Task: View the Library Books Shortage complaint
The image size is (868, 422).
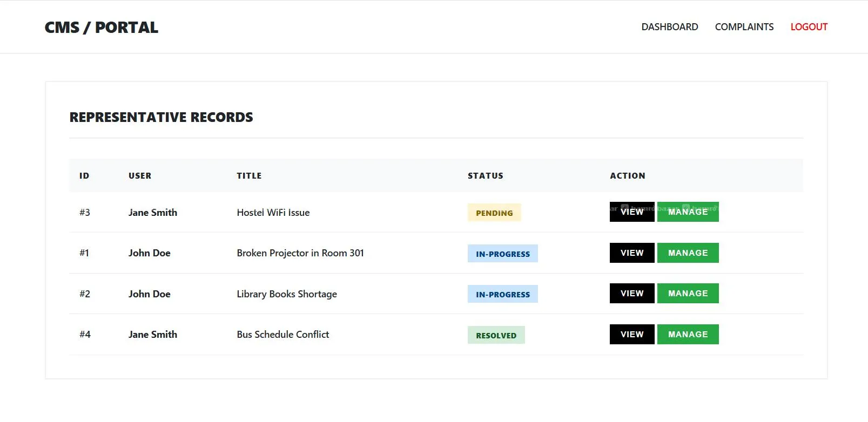Action: [x=631, y=293]
